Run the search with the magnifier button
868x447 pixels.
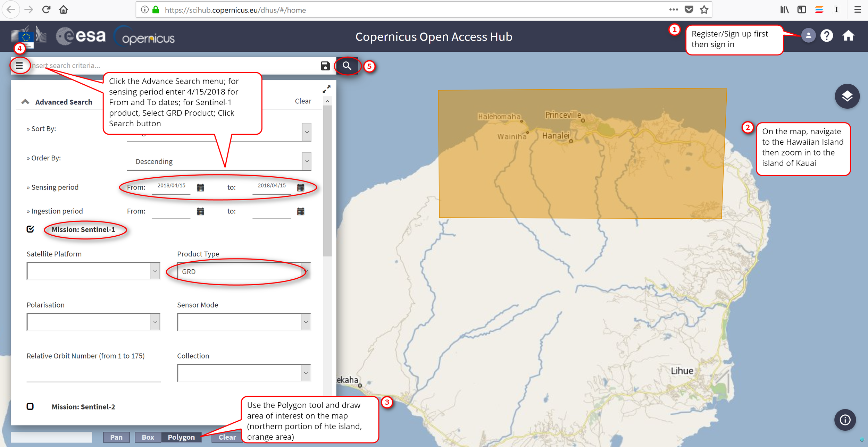[347, 66]
